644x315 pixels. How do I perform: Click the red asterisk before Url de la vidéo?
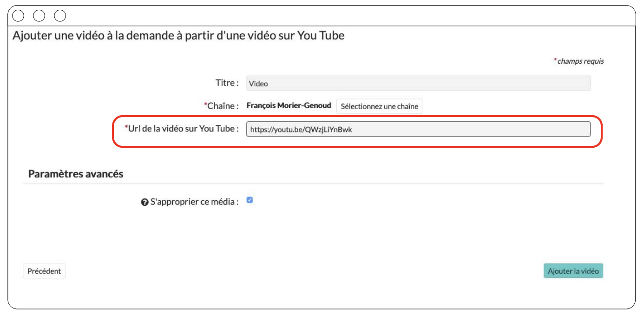[x=126, y=128]
